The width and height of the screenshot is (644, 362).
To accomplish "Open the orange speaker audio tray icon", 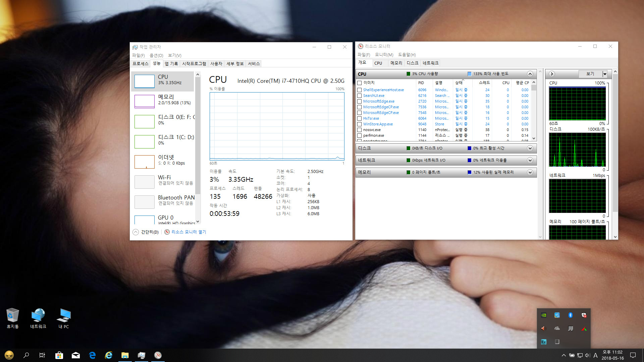I will point(544,328).
